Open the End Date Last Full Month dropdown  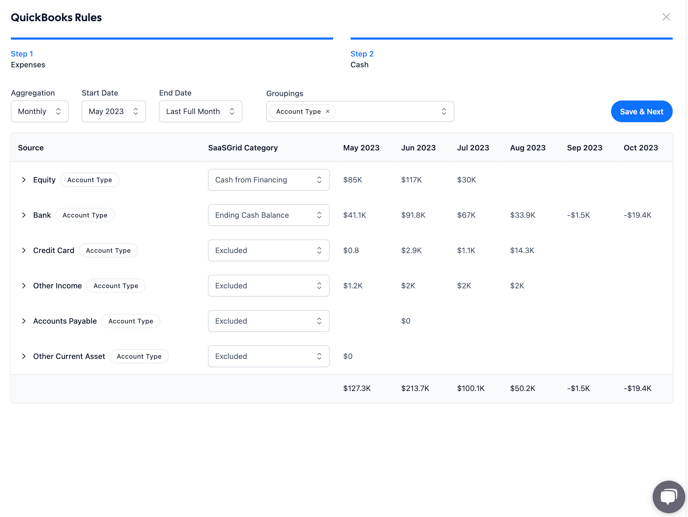(x=200, y=112)
